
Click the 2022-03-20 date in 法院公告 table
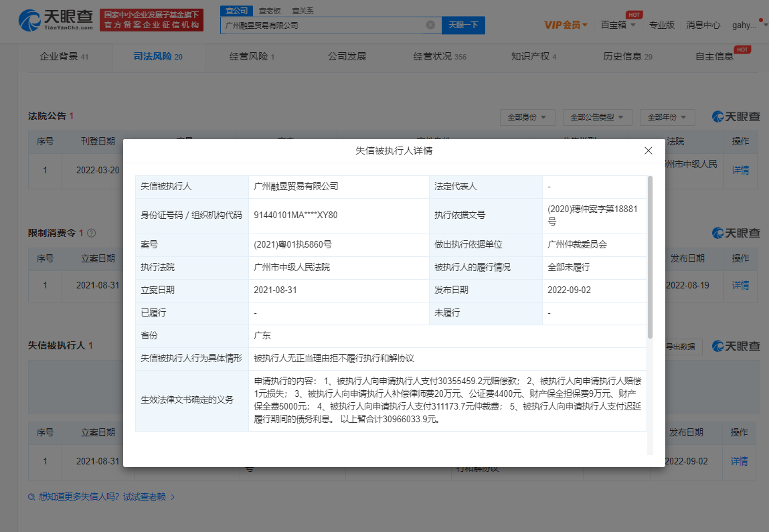click(x=98, y=170)
